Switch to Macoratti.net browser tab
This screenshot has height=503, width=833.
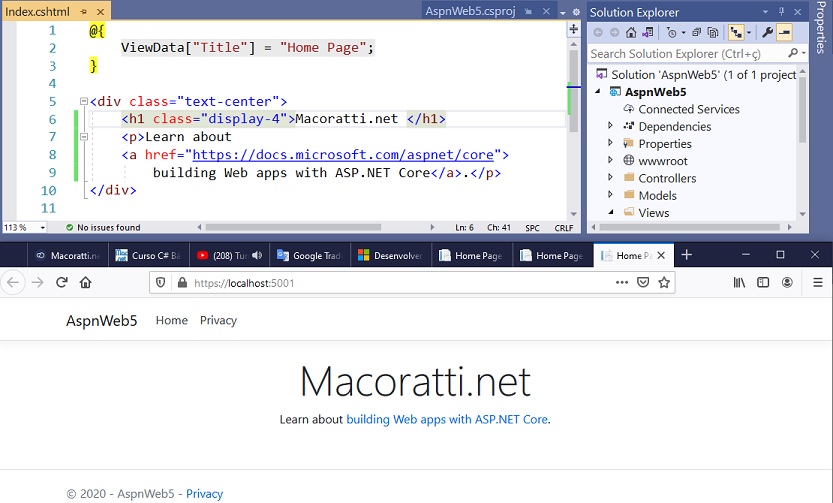[68, 255]
